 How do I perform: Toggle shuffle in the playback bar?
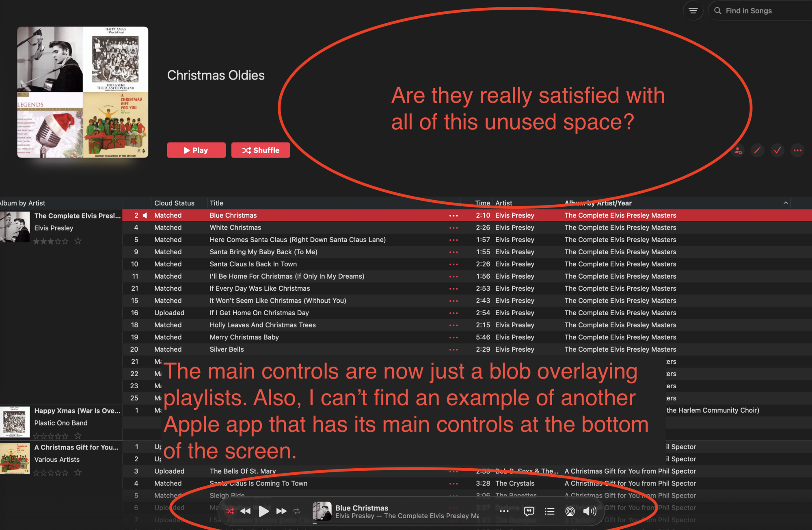(x=230, y=511)
